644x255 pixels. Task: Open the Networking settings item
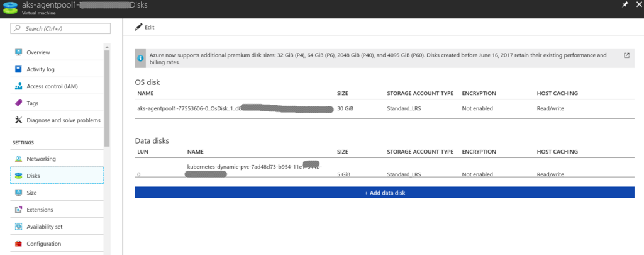click(x=57, y=159)
